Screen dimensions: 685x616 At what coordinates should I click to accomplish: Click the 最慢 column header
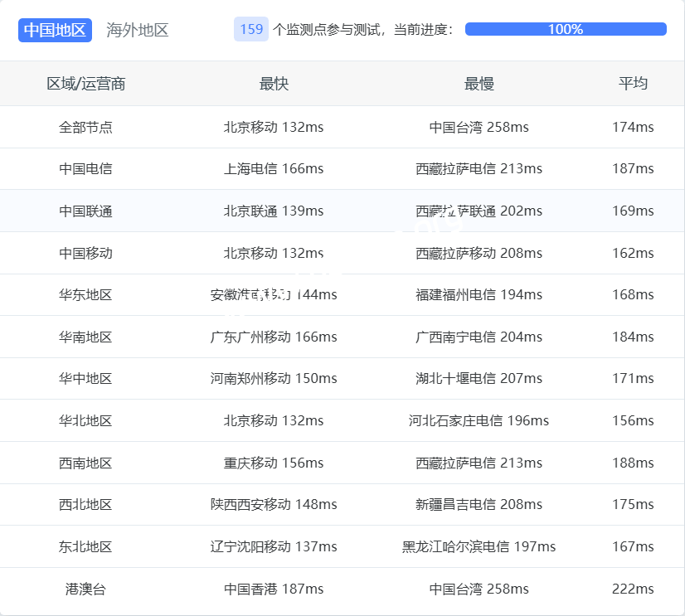tap(479, 84)
